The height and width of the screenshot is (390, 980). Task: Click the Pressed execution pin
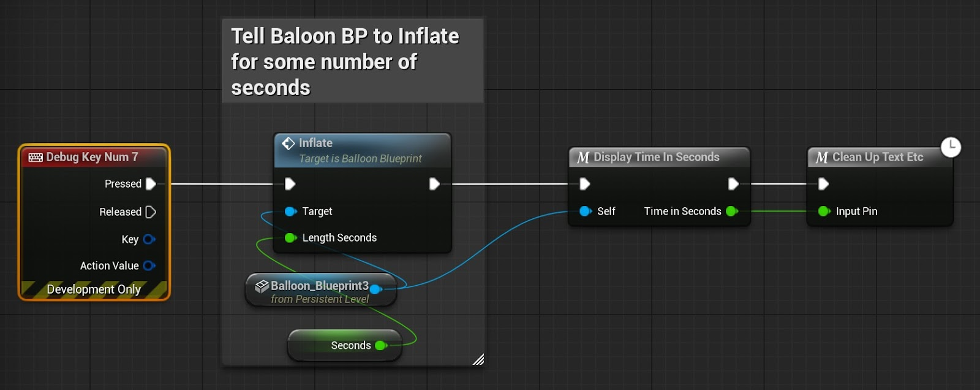[x=151, y=184]
